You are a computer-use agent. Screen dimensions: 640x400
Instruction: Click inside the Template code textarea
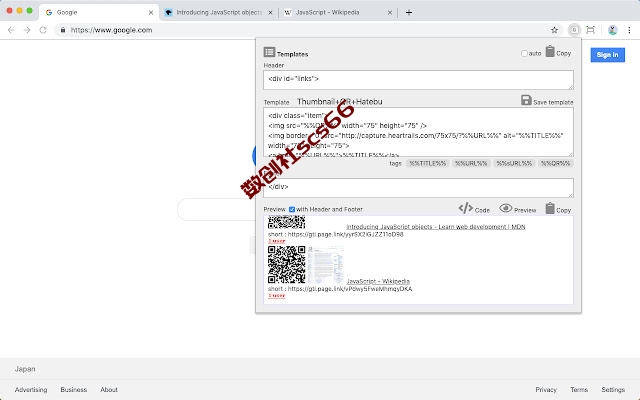click(418, 132)
